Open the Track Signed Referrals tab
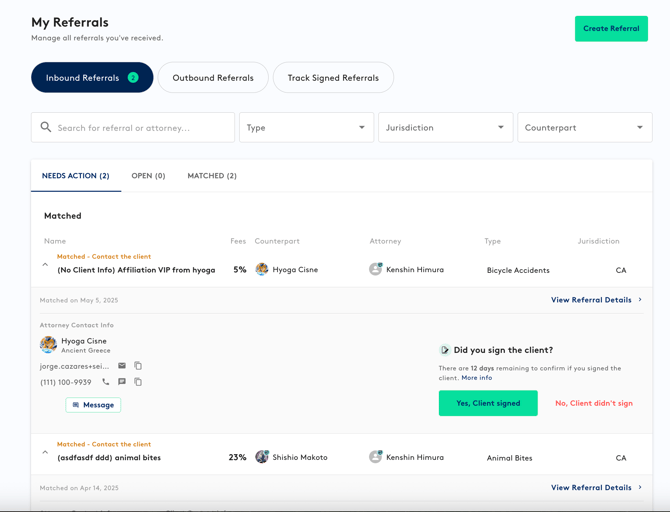 tap(333, 78)
